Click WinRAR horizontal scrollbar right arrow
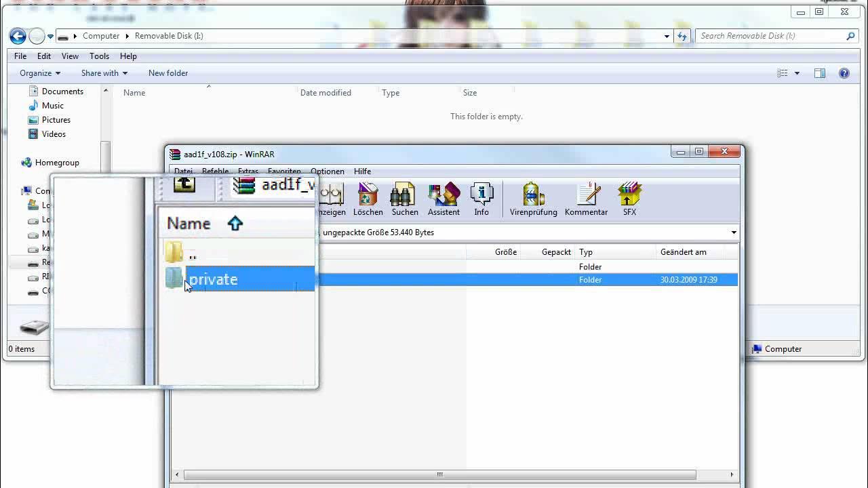The height and width of the screenshot is (488, 868). tap(732, 474)
